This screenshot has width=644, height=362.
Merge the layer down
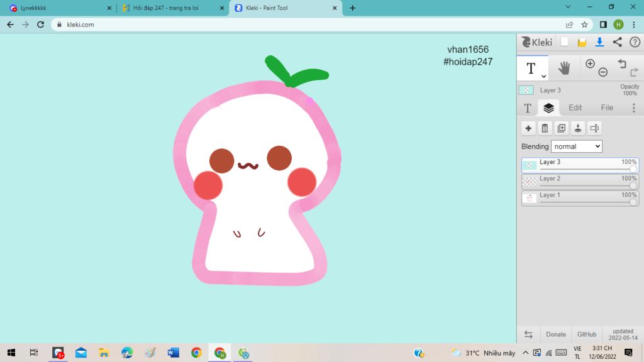[x=578, y=128]
